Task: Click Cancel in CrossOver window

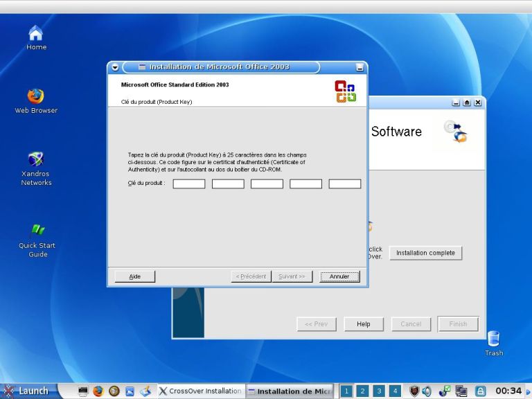Action: (x=411, y=324)
